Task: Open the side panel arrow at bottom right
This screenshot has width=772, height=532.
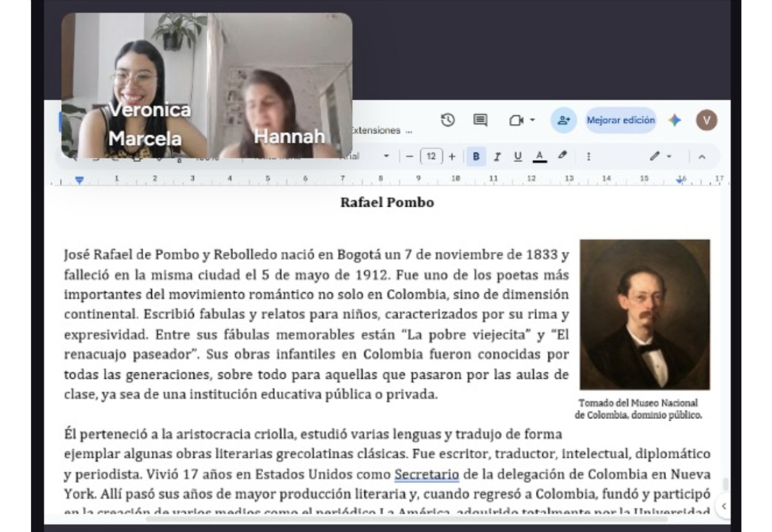Action: point(723,506)
